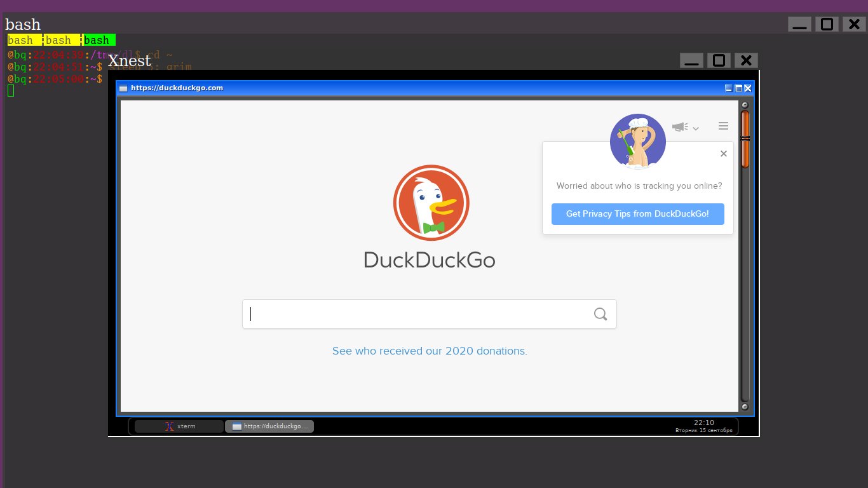The height and width of the screenshot is (488, 868).
Task: Close the Xnest window
Action: pyautogui.click(x=746, y=60)
